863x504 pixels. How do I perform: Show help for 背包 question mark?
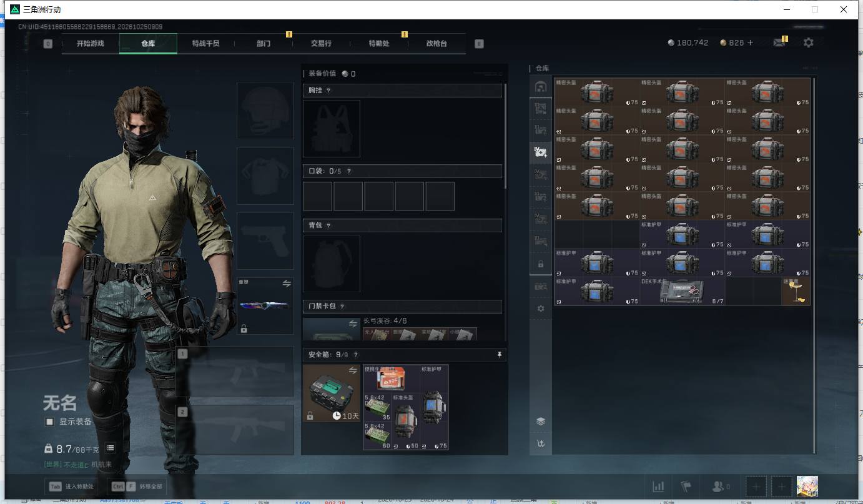pyautogui.click(x=328, y=225)
